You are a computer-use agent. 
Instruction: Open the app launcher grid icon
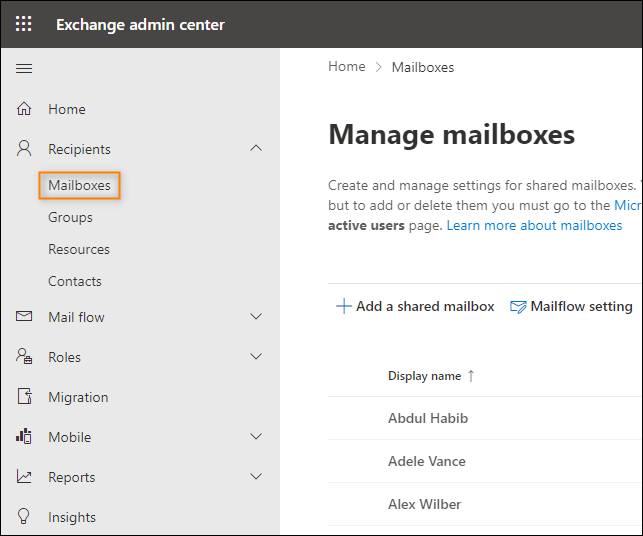(x=23, y=24)
